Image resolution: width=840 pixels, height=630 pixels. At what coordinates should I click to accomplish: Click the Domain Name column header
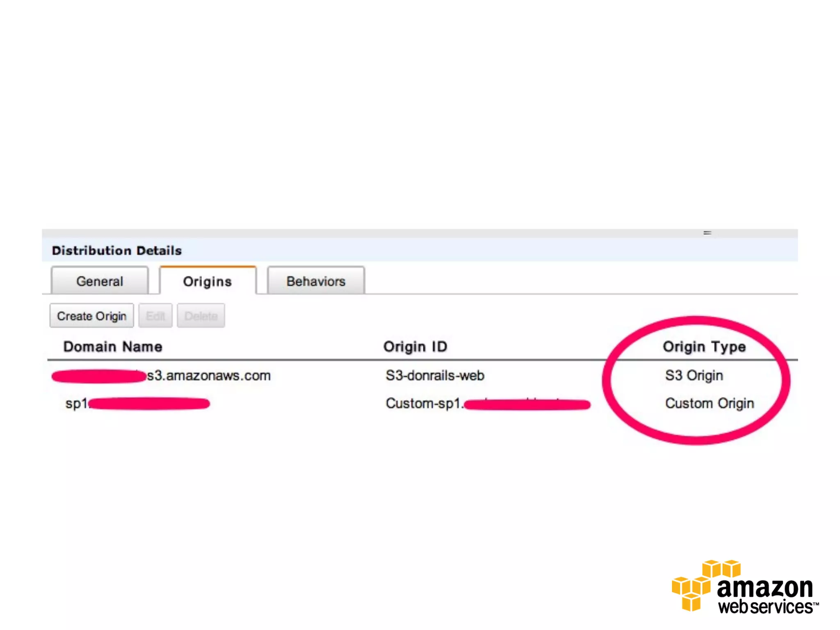pos(112,347)
